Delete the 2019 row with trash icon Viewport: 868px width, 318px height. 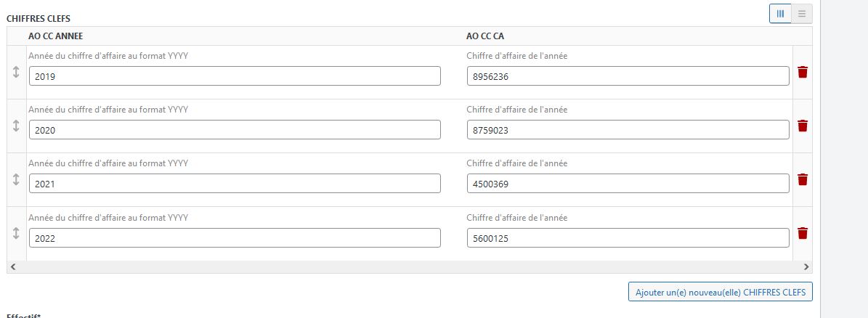(x=802, y=72)
